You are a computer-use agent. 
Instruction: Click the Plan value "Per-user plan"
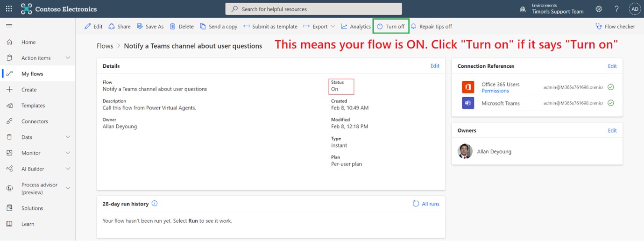click(347, 164)
